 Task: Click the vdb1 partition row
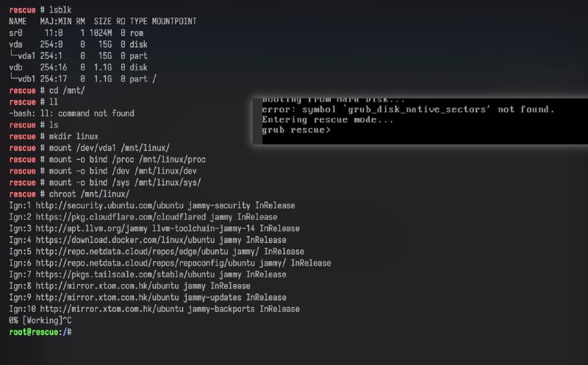coord(83,79)
